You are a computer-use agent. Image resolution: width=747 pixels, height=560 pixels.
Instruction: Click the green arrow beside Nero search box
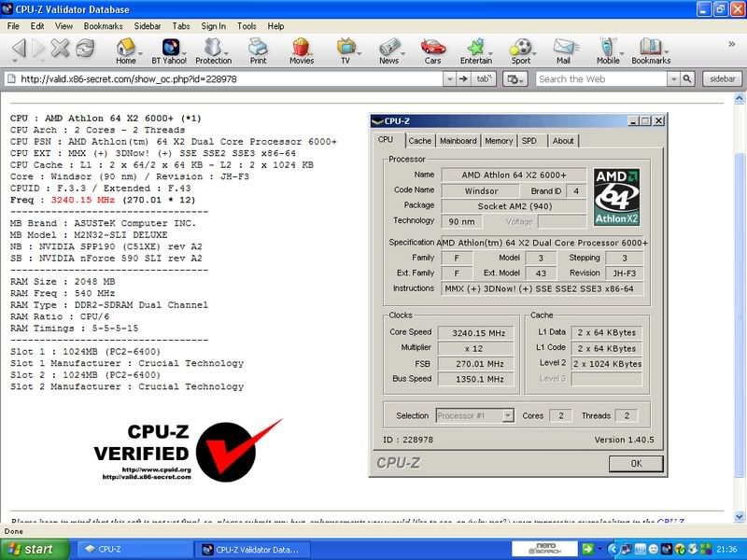587,549
